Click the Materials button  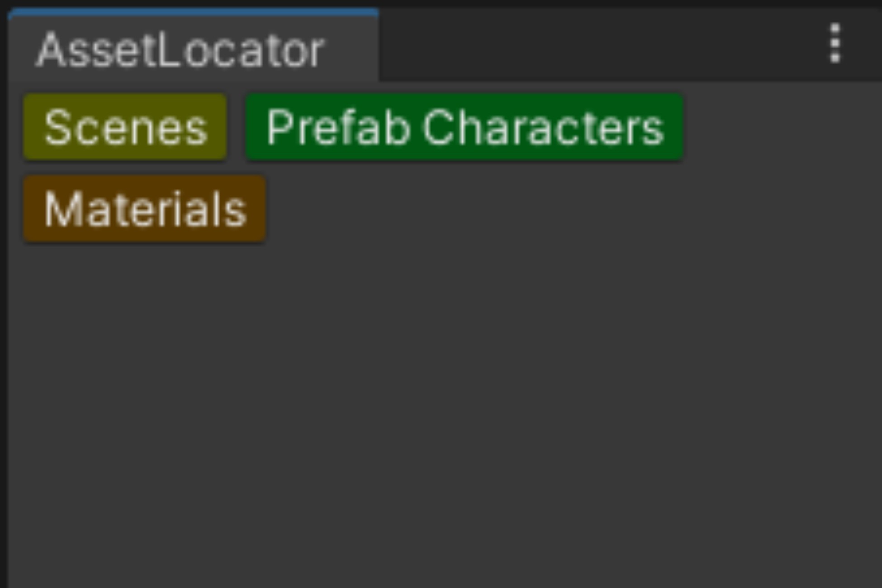pos(145,209)
